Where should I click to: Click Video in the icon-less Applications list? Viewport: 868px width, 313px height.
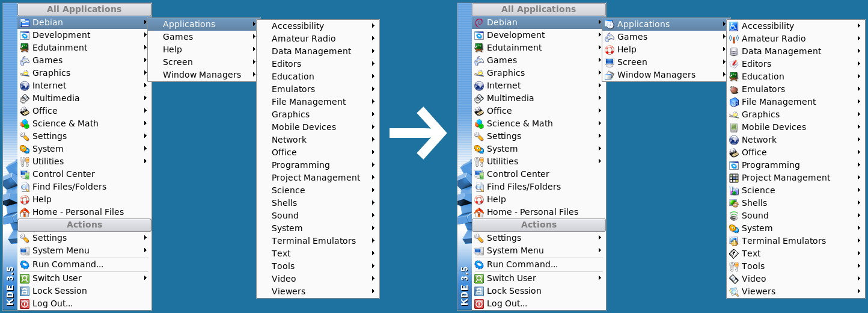[318, 279]
